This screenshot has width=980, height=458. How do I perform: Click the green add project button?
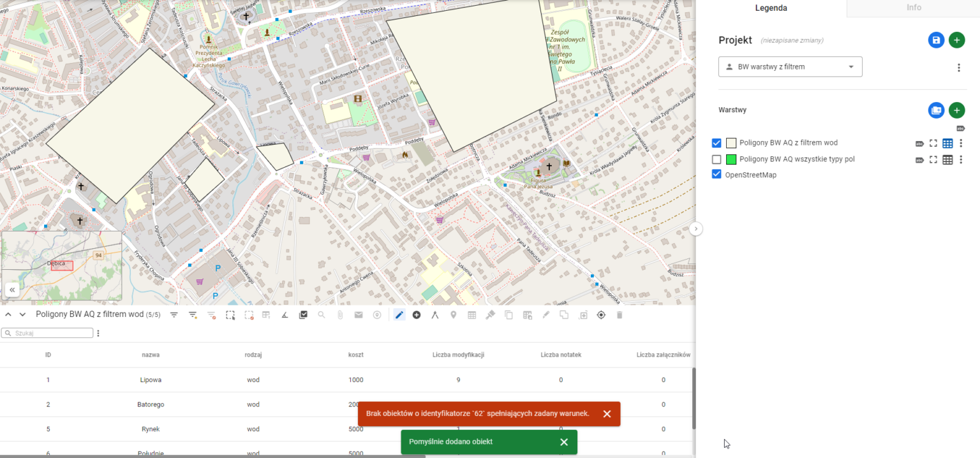click(956, 40)
